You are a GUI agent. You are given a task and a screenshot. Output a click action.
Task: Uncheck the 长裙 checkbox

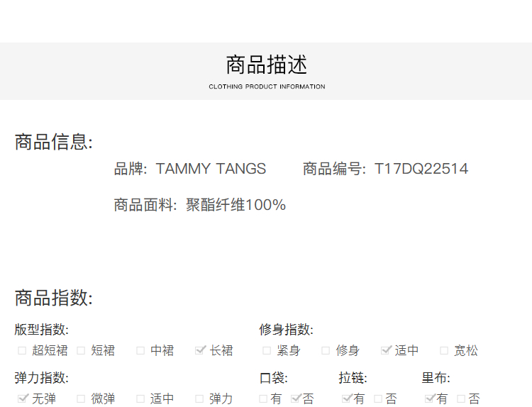200,350
